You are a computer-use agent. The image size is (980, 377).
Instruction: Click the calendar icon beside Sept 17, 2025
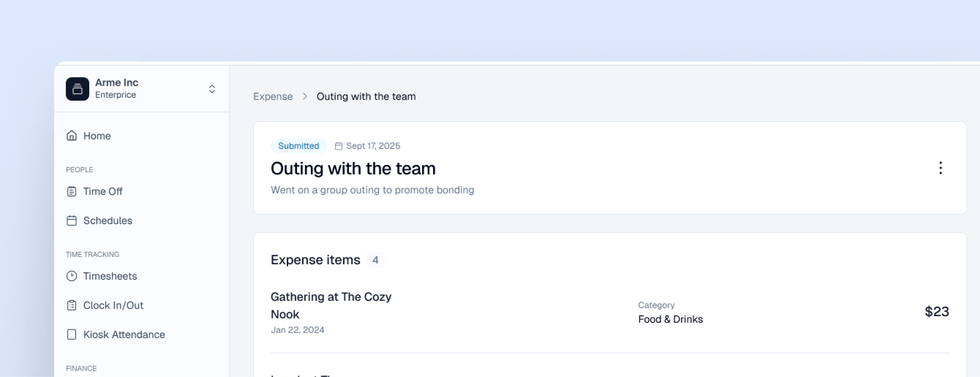point(338,146)
